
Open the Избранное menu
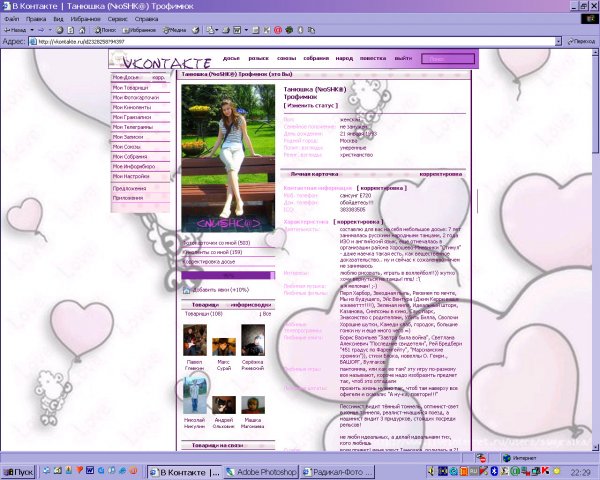(85, 19)
